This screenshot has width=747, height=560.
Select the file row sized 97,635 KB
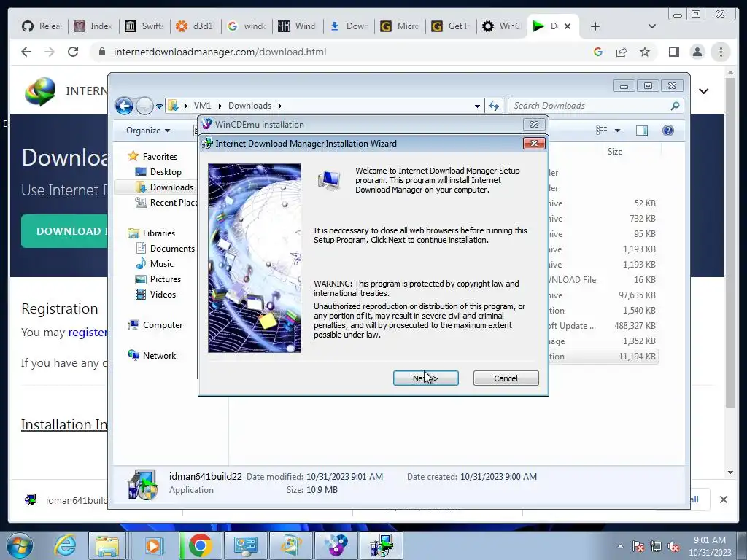tap(603, 295)
